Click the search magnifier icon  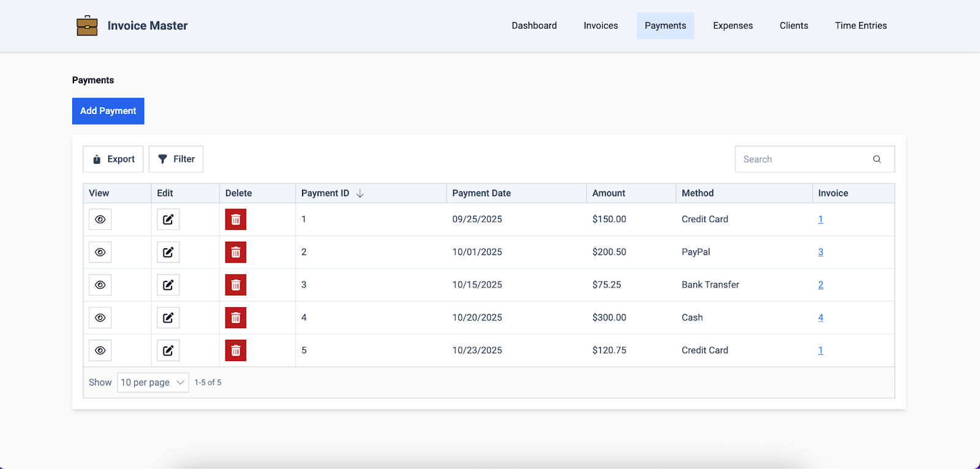coord(876,159)
